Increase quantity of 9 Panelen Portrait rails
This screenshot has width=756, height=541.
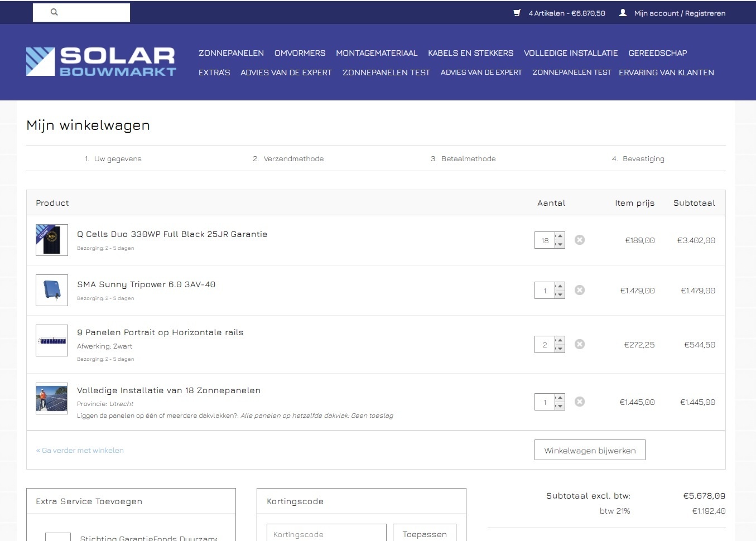click(560, 340)
